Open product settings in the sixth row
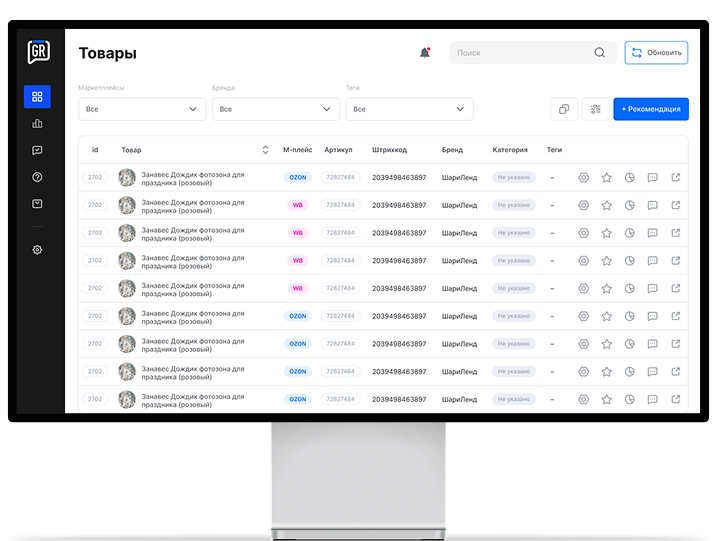 pos(583,316)
